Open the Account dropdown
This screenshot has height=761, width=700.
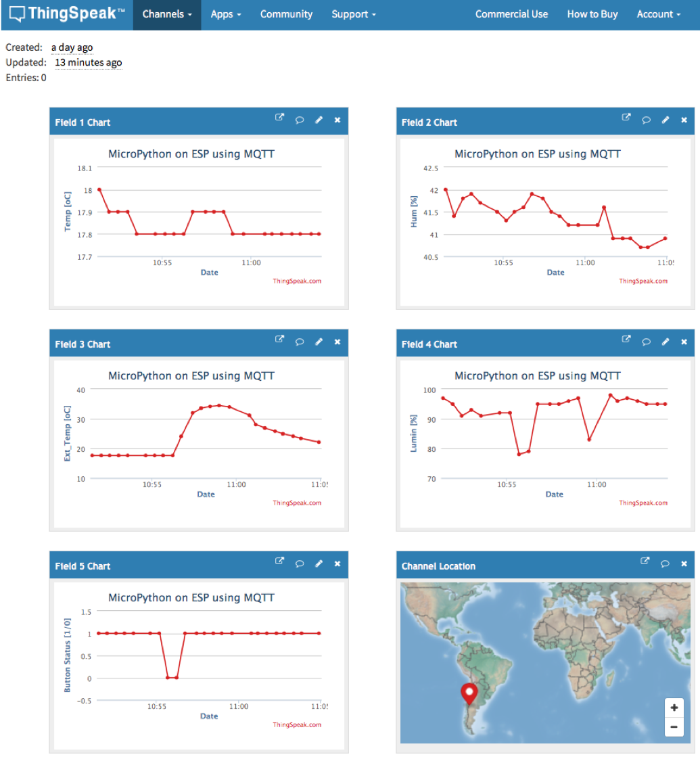pos(657,14)
